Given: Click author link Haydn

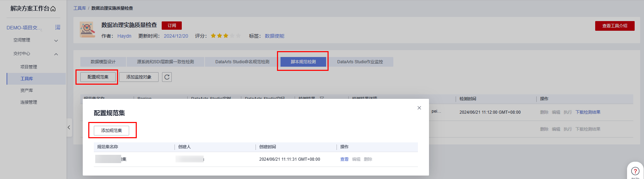Looking at the screenshot, I should [124, 36].
